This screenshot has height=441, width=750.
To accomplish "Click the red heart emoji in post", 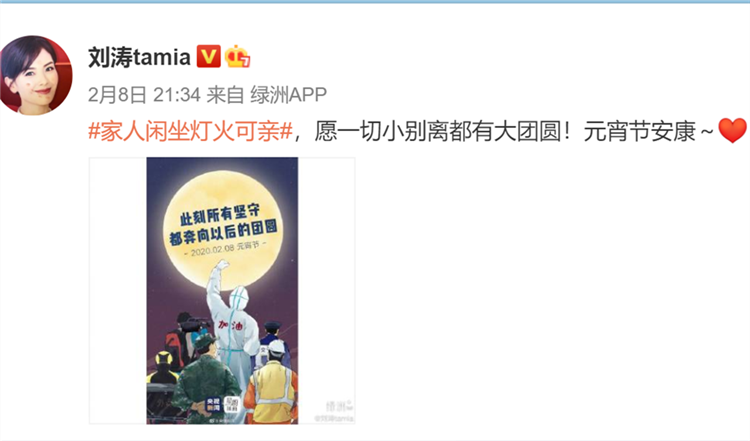I will [x=732, y=130].
